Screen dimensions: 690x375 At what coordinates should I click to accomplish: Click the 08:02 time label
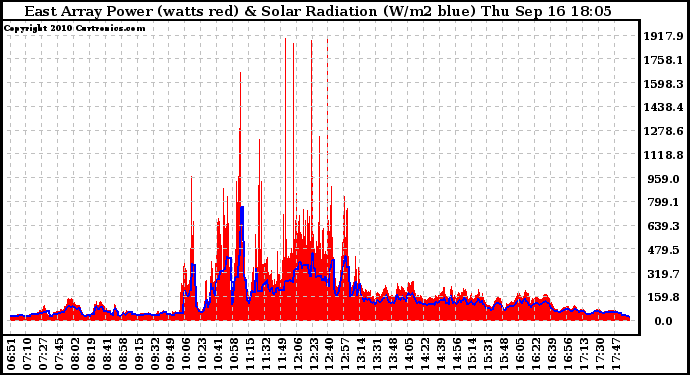[x=75, y=353]
